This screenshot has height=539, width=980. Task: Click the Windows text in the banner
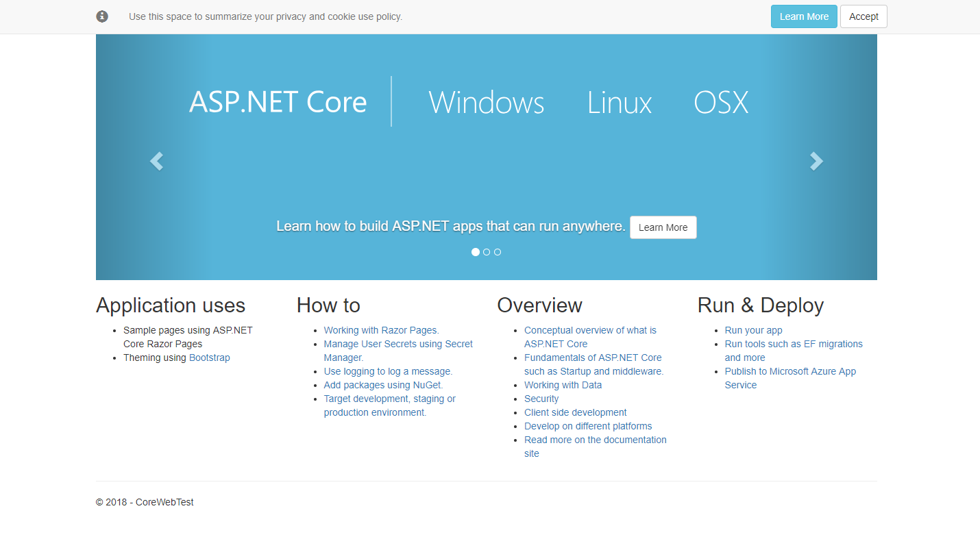[x=487, y=102]
